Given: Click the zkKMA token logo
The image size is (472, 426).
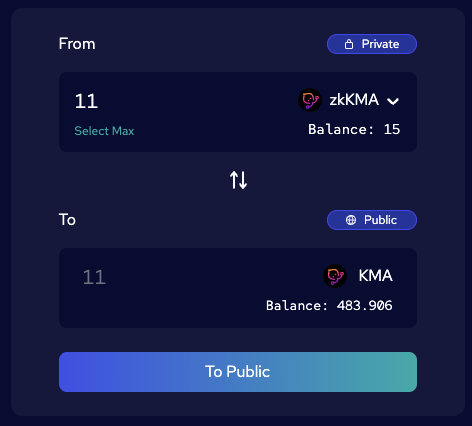Looking at the screenshot, I should click(310, 100).
